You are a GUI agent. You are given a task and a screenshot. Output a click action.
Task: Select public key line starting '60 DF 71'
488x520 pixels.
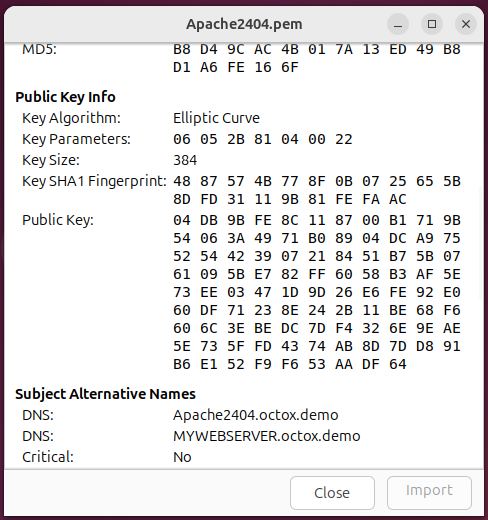click(x=317, y=310)
